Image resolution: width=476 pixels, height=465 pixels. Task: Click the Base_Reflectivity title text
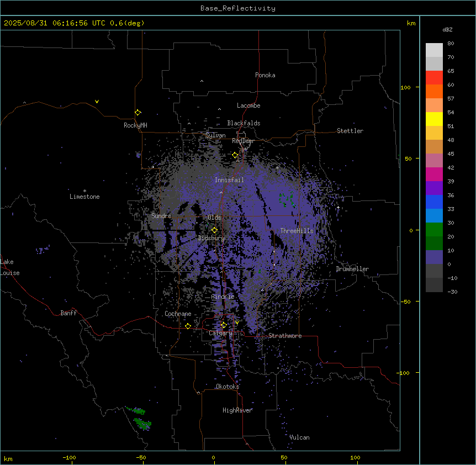pyautogui.click(x=238, y=8)
